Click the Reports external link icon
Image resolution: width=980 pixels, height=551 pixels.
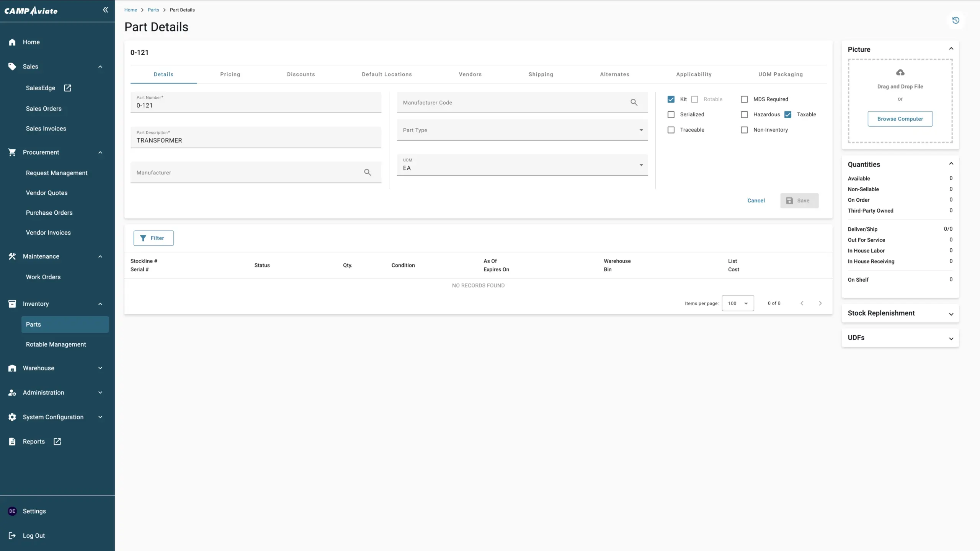point(57,442)
